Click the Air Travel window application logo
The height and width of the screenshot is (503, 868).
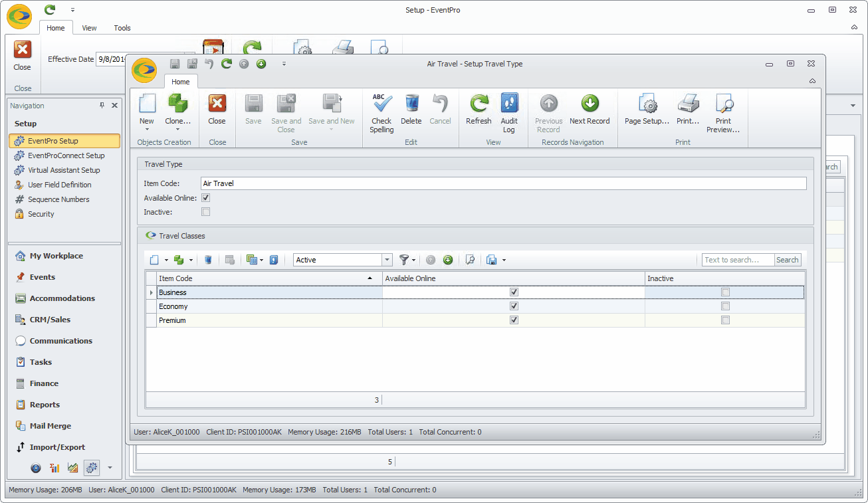[x=144, y=70]
